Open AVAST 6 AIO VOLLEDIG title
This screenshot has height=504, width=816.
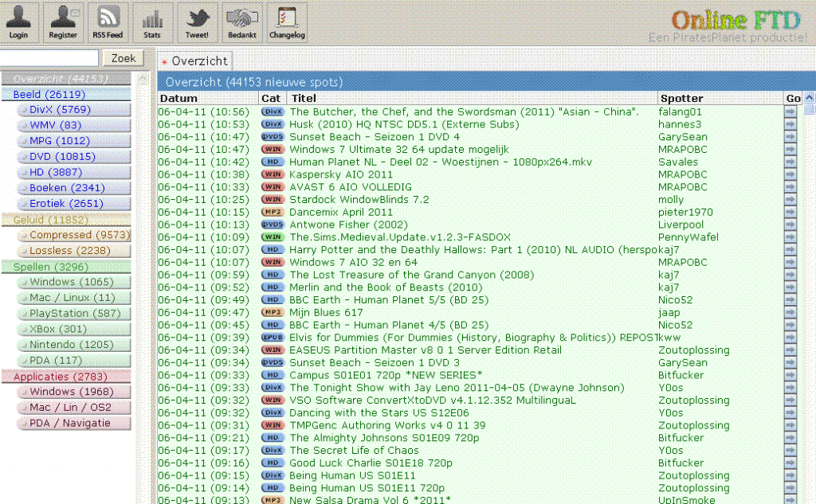(351, 187)
